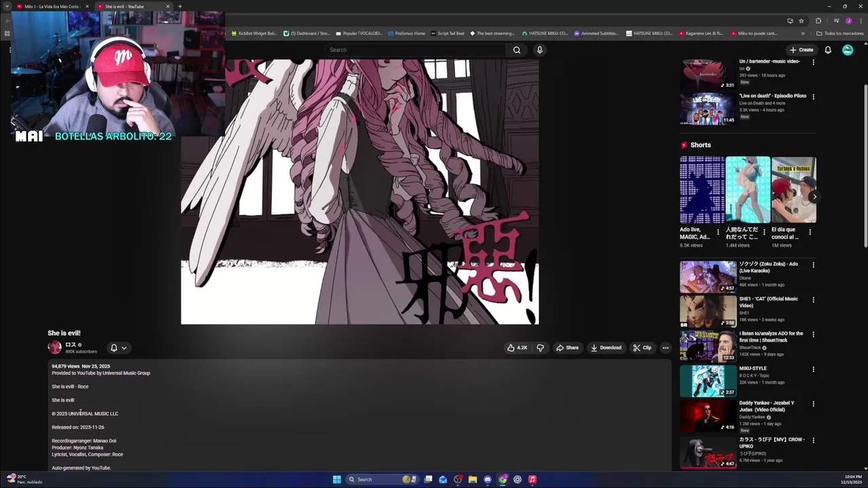
Task: Play the Ado live, MAGIC short
Action: [702, 190]
